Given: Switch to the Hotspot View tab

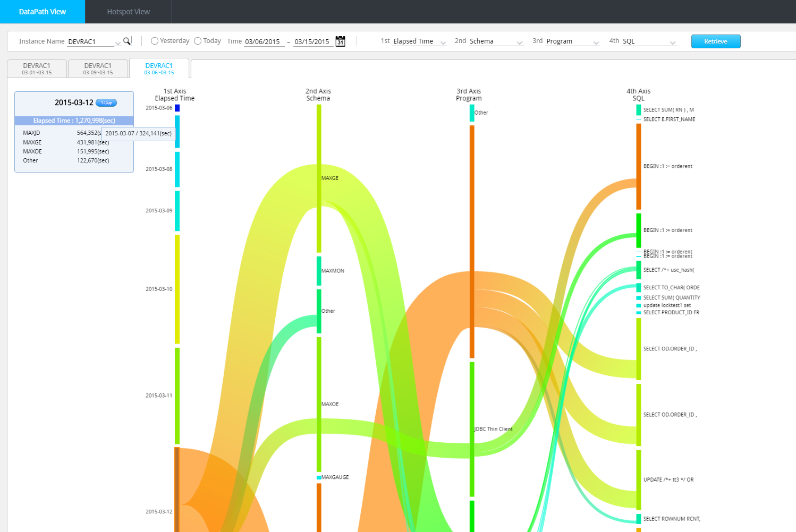Looking at the screenshot, I should point(128,12).
